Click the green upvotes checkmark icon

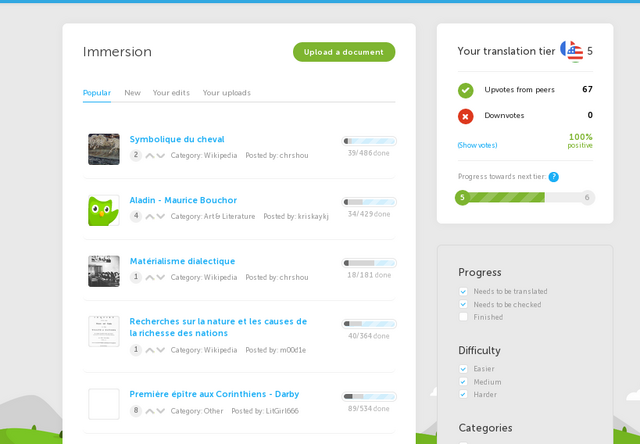point(465,90)
